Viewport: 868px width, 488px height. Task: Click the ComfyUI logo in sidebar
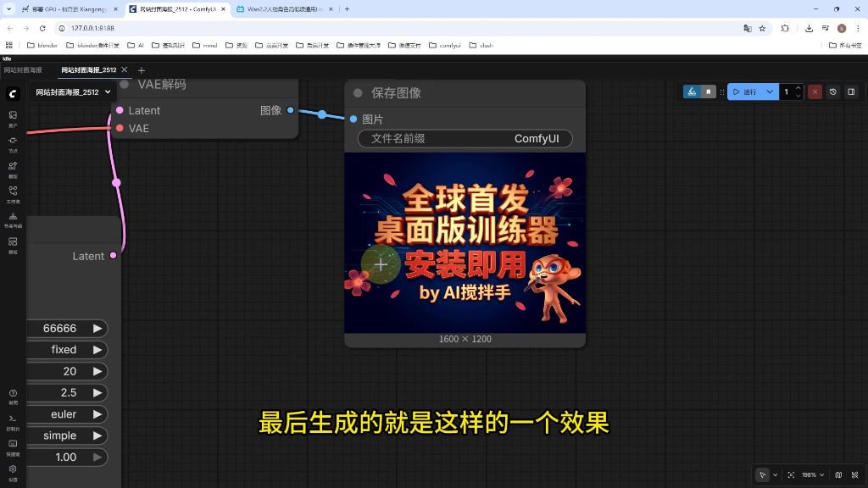point(13,93)
